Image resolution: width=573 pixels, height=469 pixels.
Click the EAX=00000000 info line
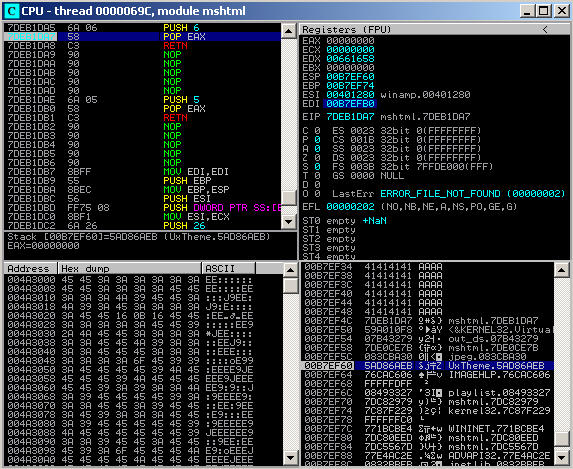43,246
